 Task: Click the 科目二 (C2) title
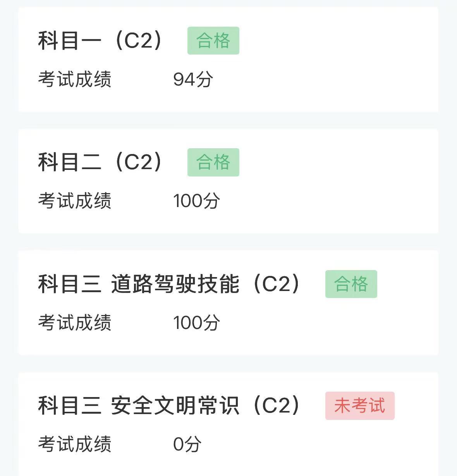tap(100, 162)
